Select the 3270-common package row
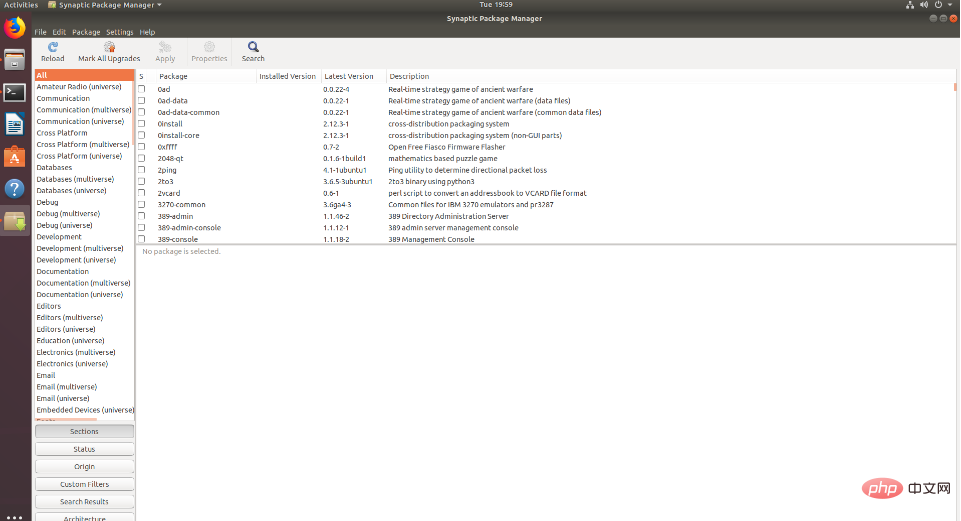 pos(545,205)
